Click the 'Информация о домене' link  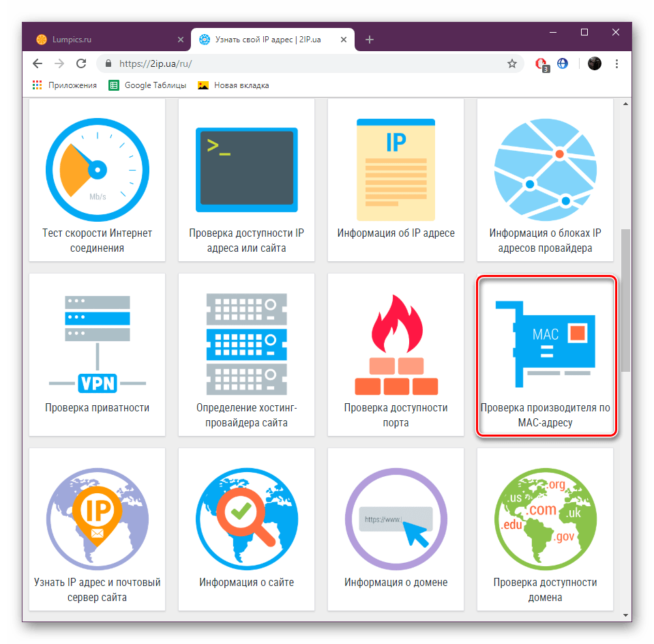(396, 583)
